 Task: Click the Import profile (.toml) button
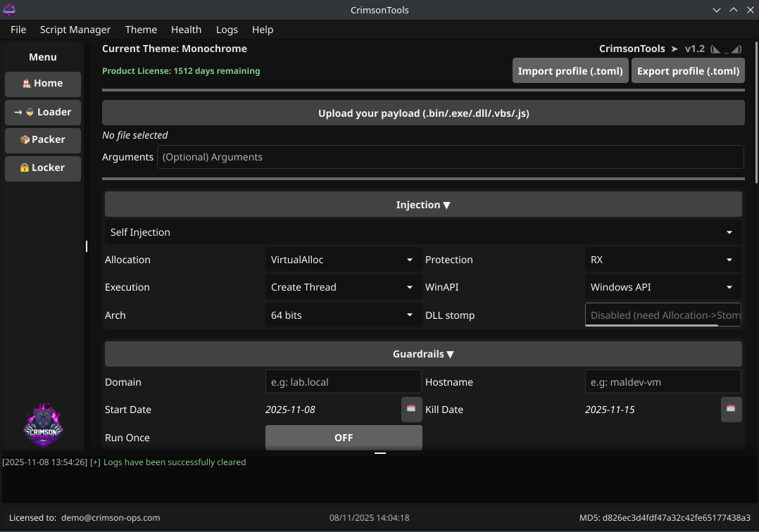570,70
